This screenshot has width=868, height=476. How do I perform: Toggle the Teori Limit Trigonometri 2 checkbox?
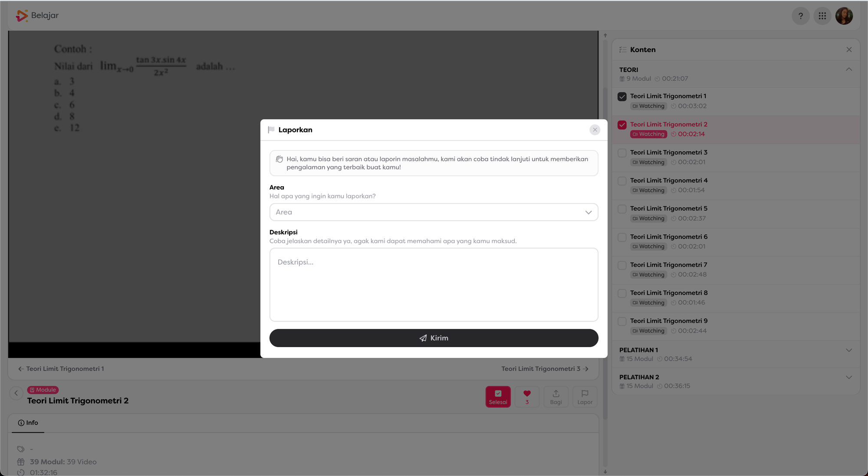click(x=622, y=124)
